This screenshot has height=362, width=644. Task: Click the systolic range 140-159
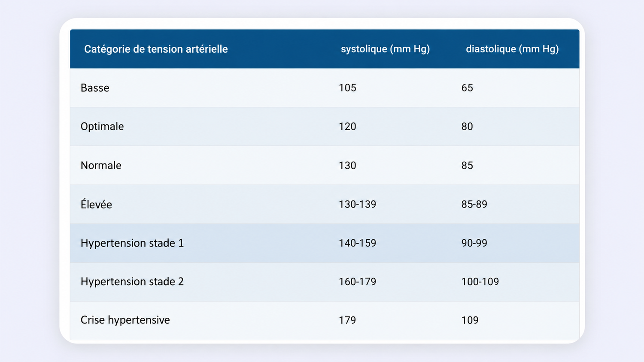tap(357, 243)
